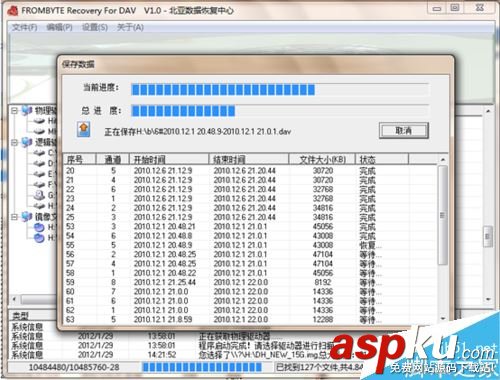Click file size 12288 cell
This screenshot has width=500, height=380.
pos(323,319)
